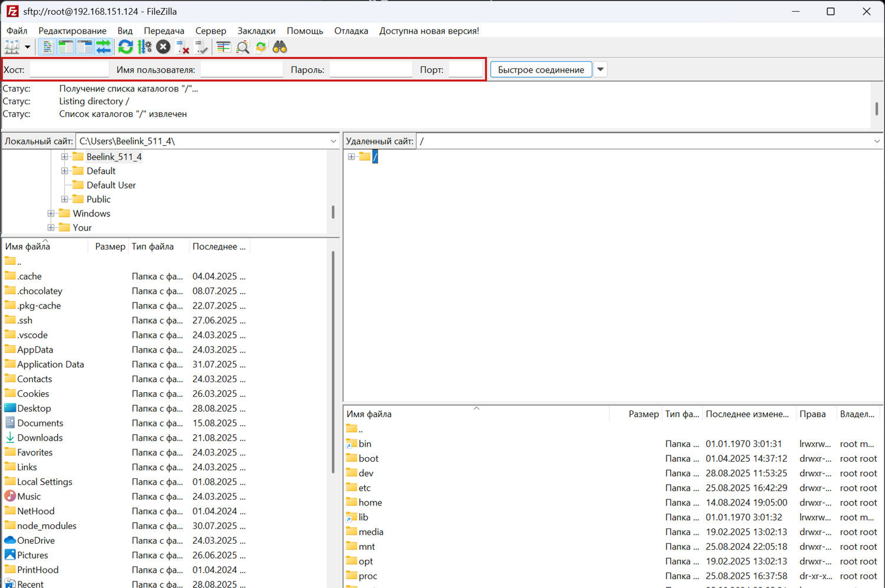Click the Быстрое соединение button
Screen dimensions: 885x588
pos(540,70)
